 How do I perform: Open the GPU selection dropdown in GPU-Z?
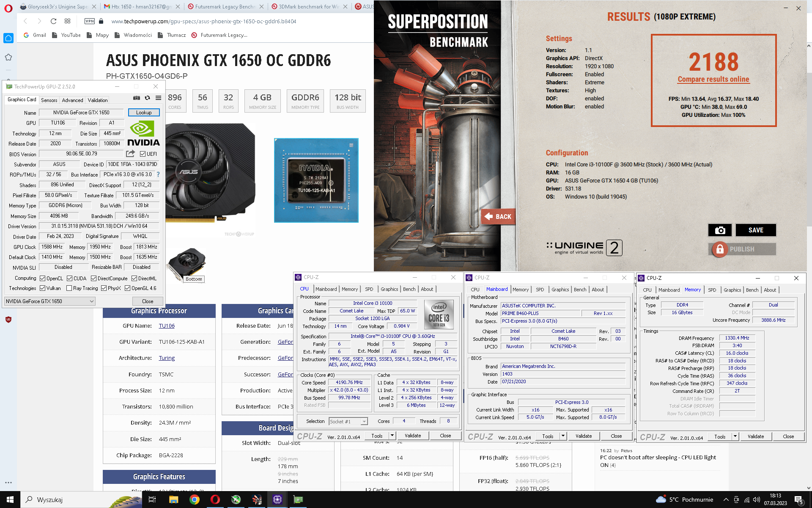[50, 301]
